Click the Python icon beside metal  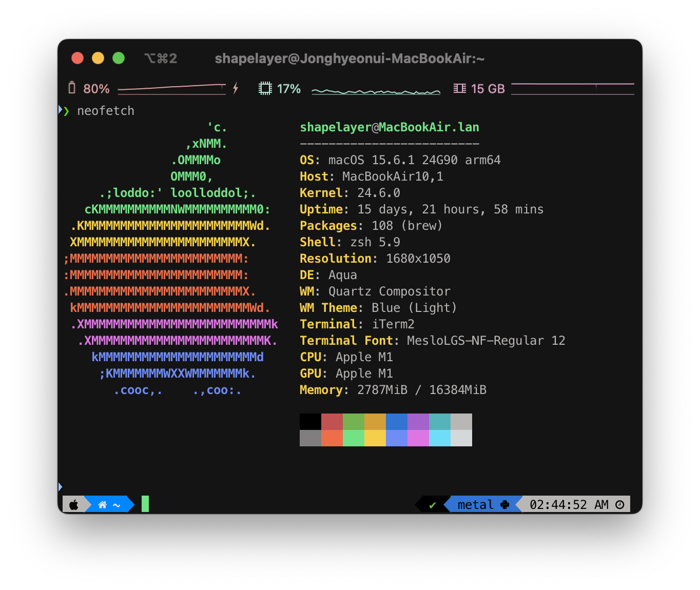coord(505,505)
